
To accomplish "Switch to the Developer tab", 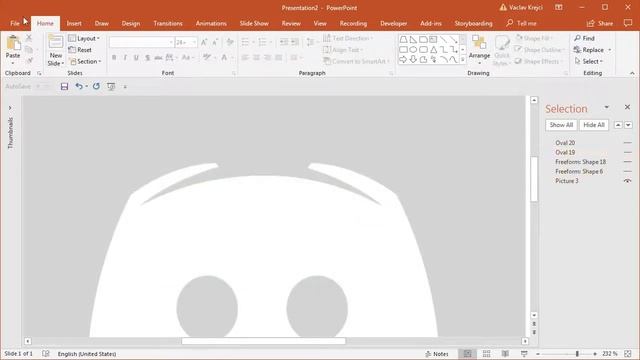I will pyautogui.click(x=393, y=23).
